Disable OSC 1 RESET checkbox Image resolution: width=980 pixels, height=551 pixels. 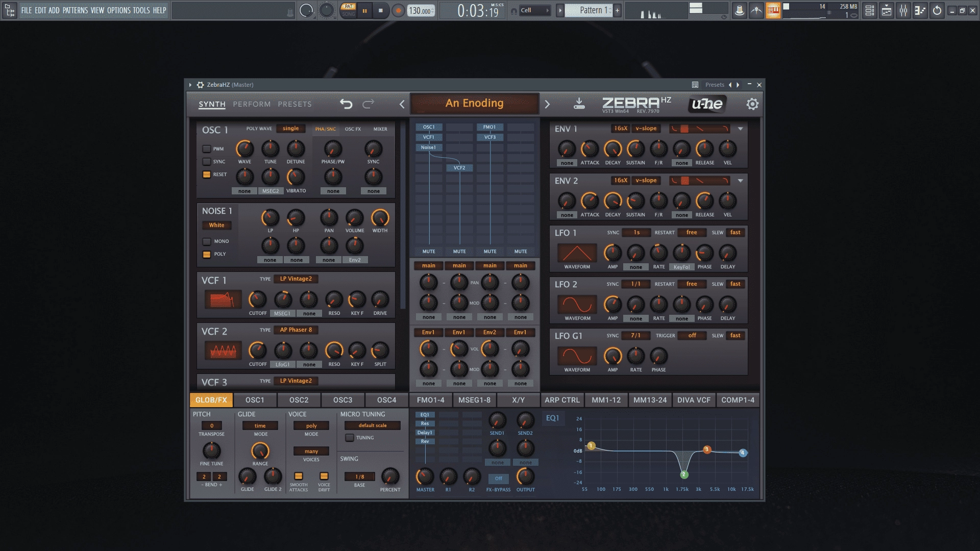point(207,174)
